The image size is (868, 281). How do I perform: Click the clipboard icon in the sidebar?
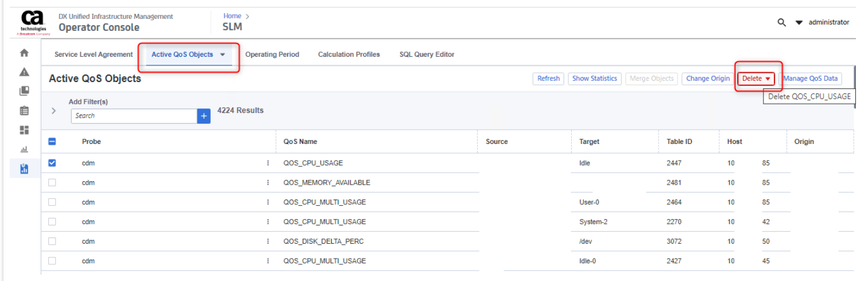(24, 111)
